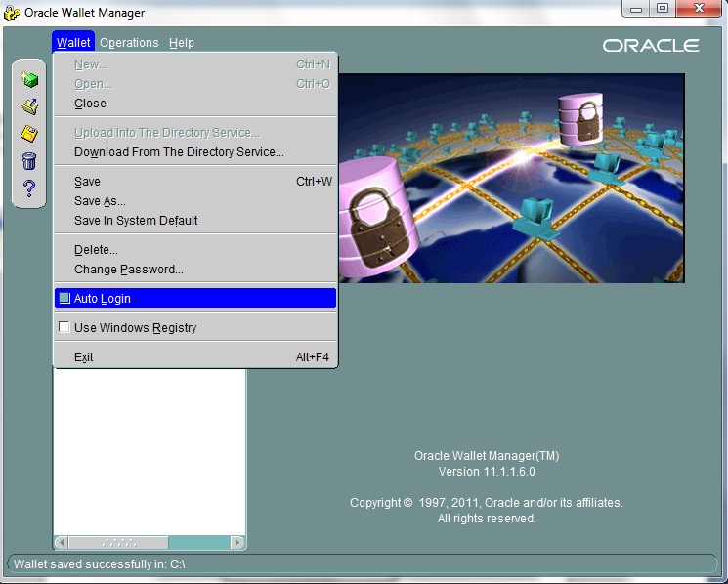
Task: Click the Oracle globe splash image
Action: pyautogui.click(x=511, y=178)
